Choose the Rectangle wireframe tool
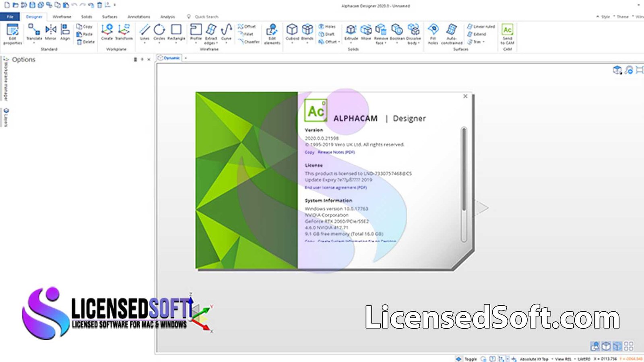 pos(176,33)
